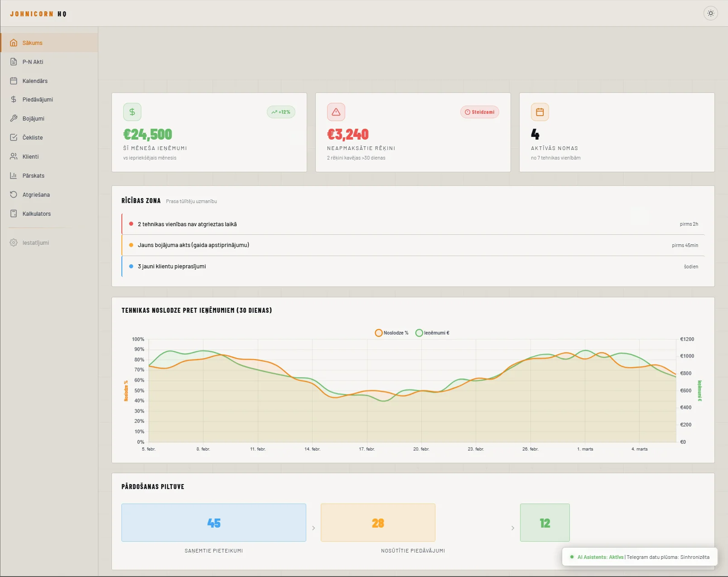728x577 pixels.
Task: Click orange calendar icon on active rentals card
Action: pyautogui.click(x=540, y=112)
